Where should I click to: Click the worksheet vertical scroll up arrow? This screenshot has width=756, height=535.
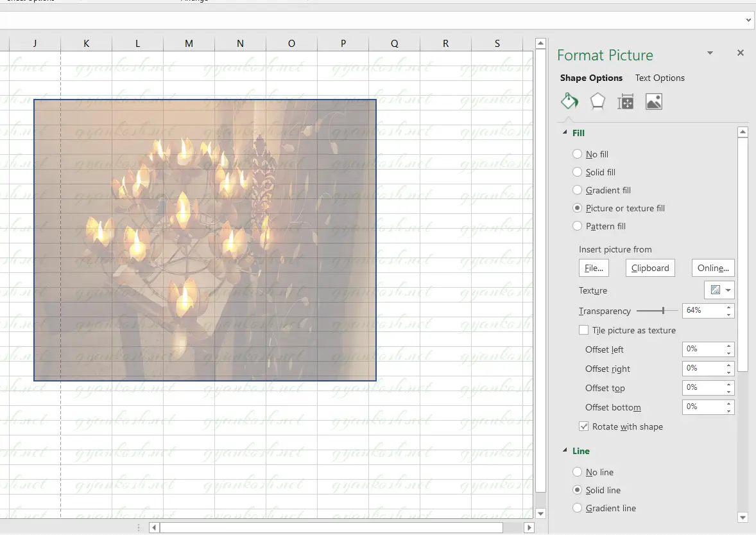(540, 44)
